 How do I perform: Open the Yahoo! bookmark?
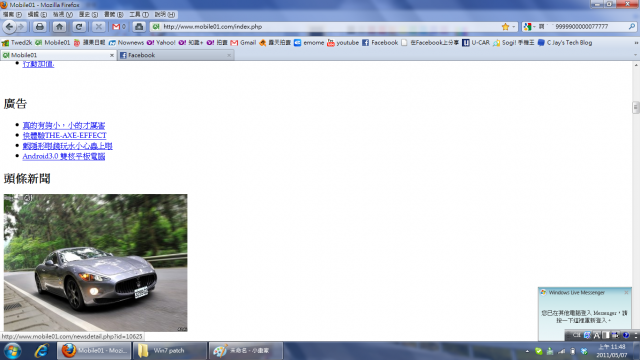pos(161,42)
